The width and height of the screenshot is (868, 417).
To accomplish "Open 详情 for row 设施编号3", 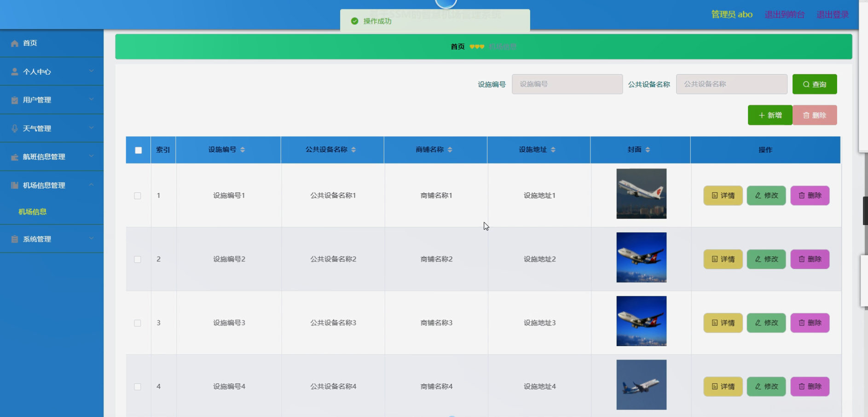I will tap(723, 323).
